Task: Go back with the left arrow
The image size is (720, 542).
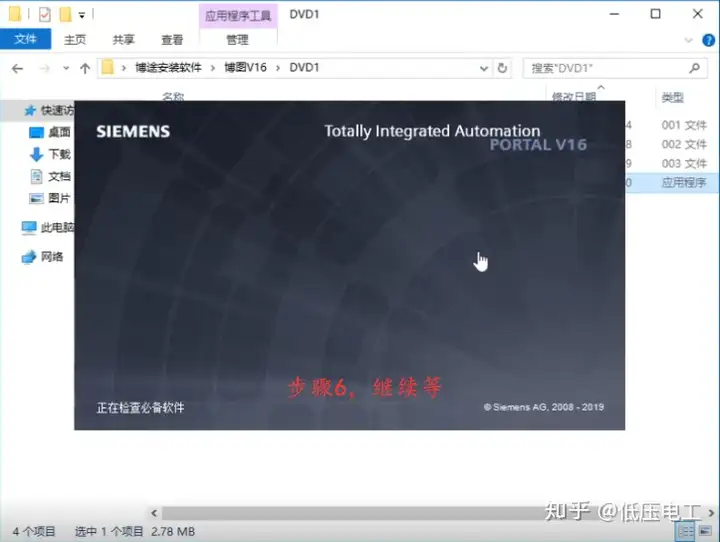Action: (x=17, y=68)
